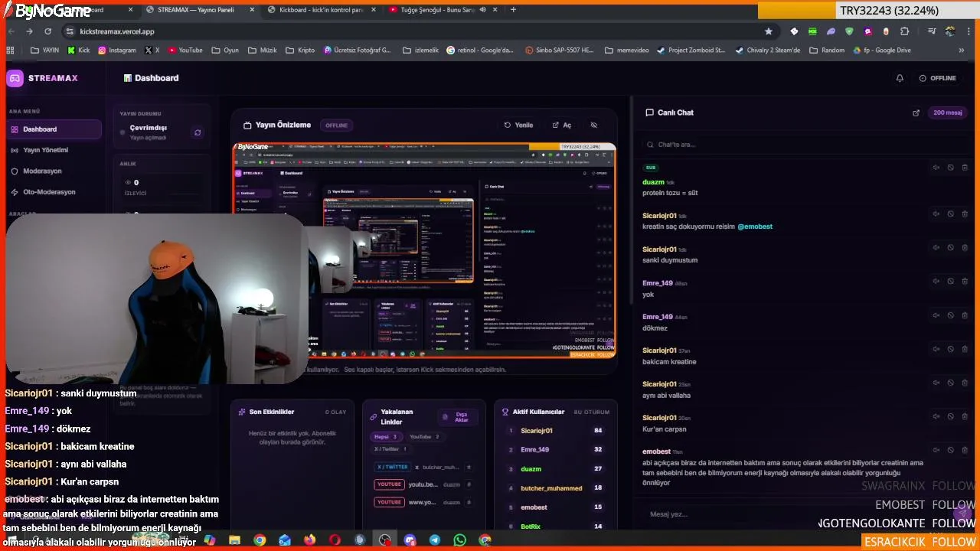Image resolution: width=980 pixels, height=551 pixels.
Task: Copy the butcher_muh X/Twitter link
Action: [x=469, y=467]
